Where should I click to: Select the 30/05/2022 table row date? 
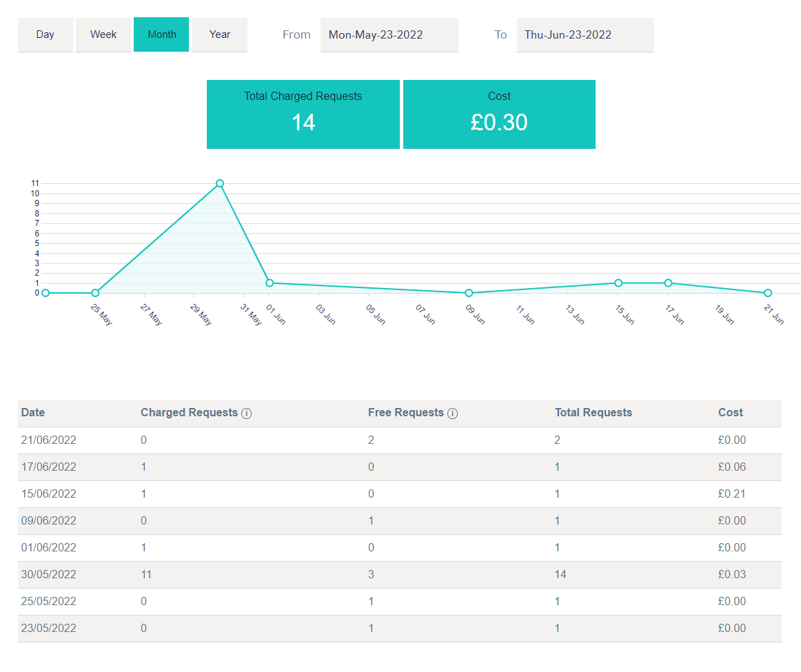point(48,574)
